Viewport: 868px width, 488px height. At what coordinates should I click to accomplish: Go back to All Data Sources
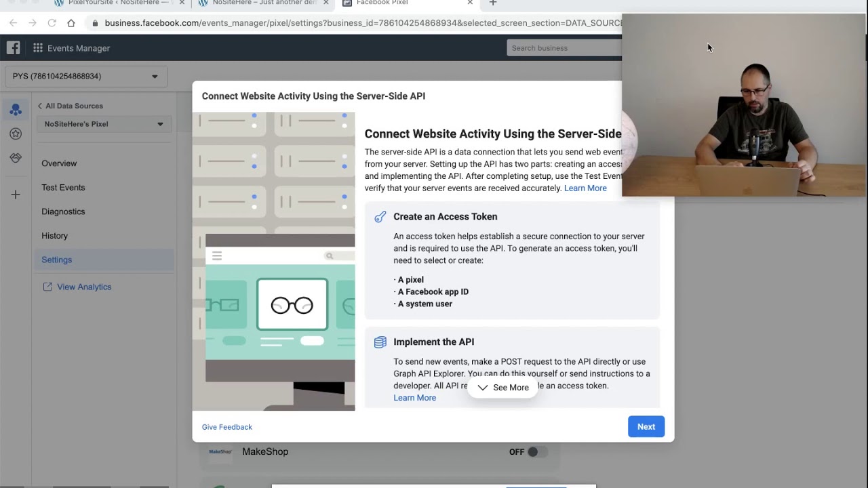(x=70, y=106)
